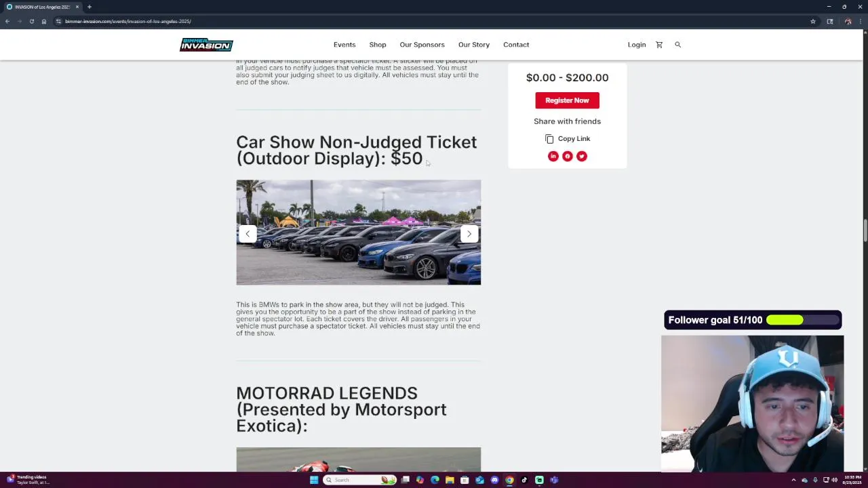Open the Our Sponsors page
The image size is (868, 488).
tap(422, 45)
